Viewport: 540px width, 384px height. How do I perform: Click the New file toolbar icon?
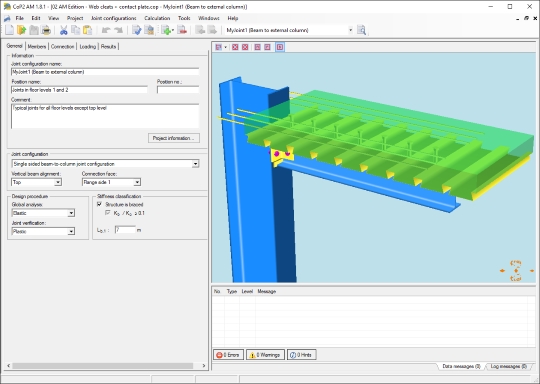click(x=10, y=30)
